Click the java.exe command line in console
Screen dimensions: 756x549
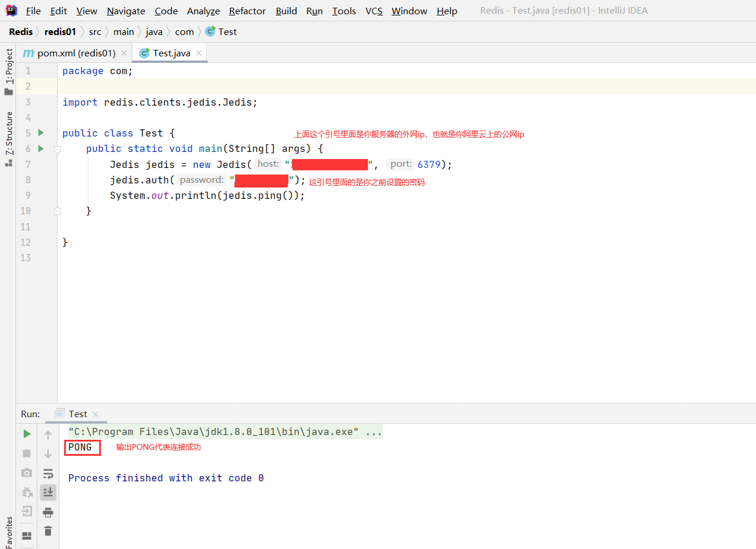[225, 431]
